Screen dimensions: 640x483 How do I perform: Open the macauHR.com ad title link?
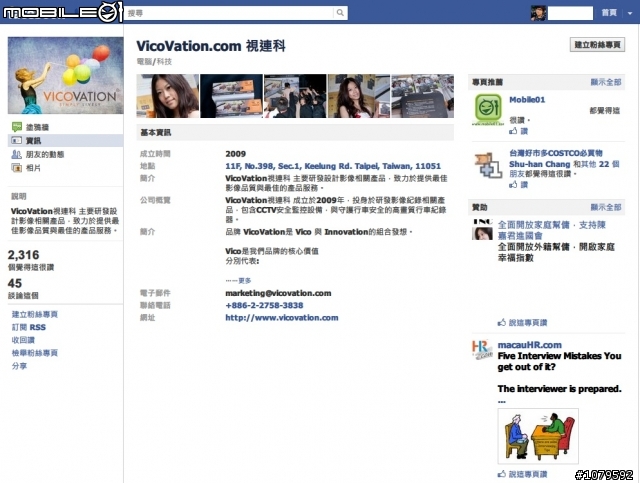(529, 345)
